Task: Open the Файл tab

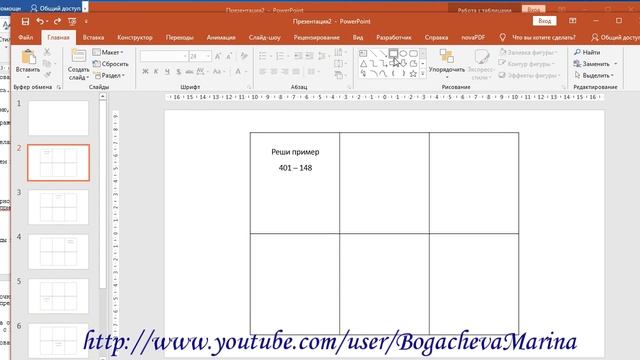Action: tap(25, 38)
